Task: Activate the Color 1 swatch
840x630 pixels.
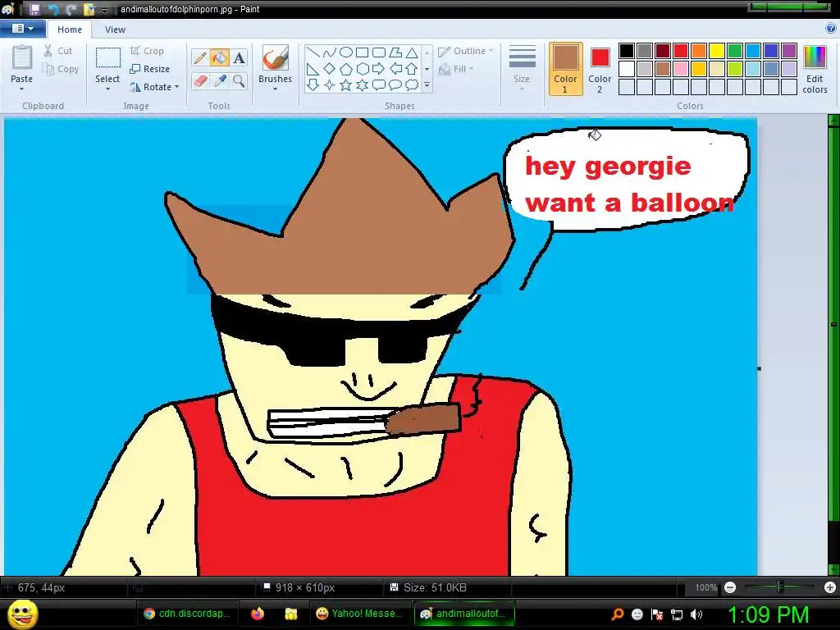Action: pyautogui.click(x=565, y=69)
